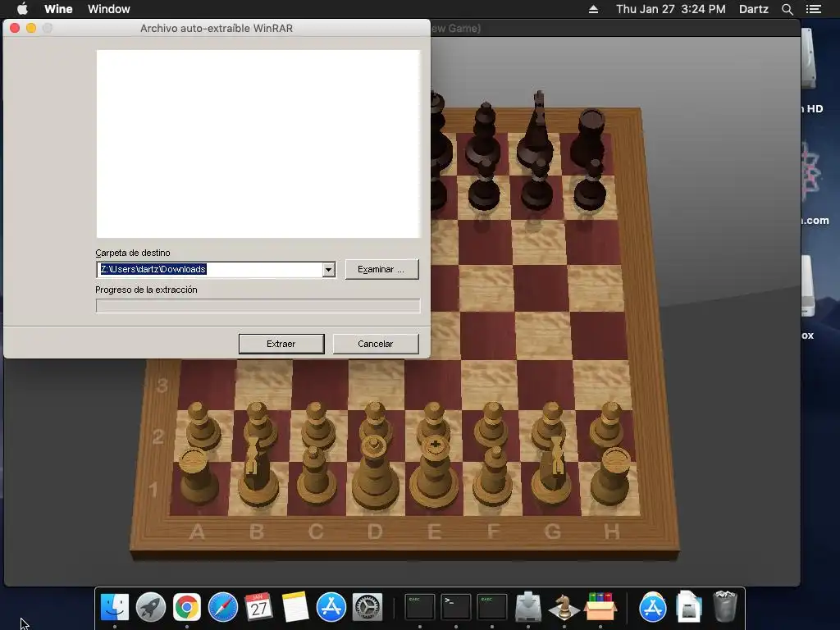
Task: Open the blue App Store icon beside Notes
Action: (x=331, y=607)
